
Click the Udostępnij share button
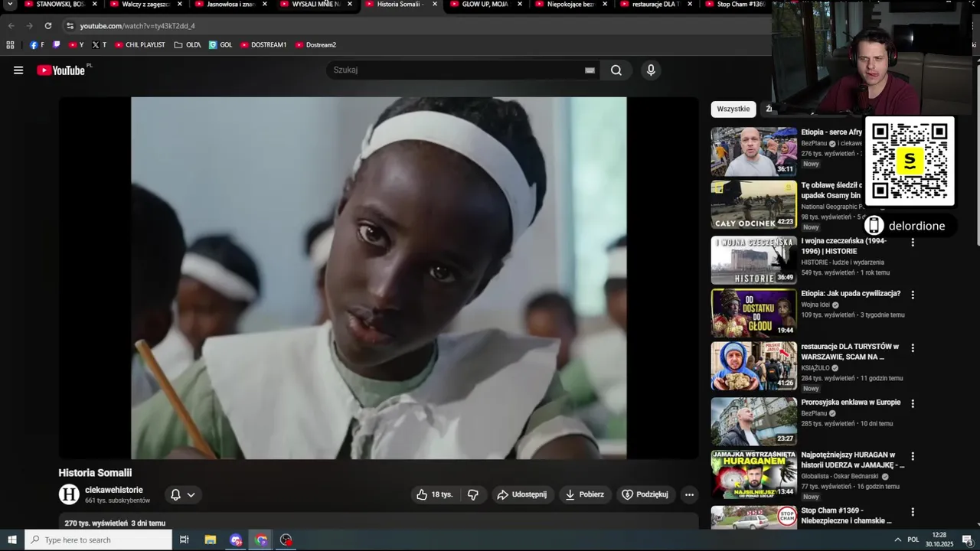click(522, 494)
